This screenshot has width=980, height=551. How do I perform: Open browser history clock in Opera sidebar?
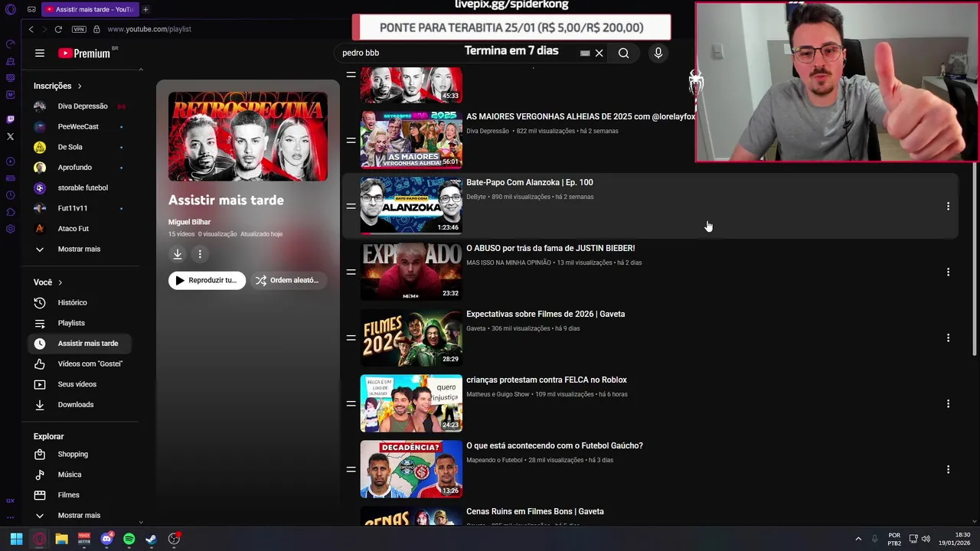coord(10,195)
